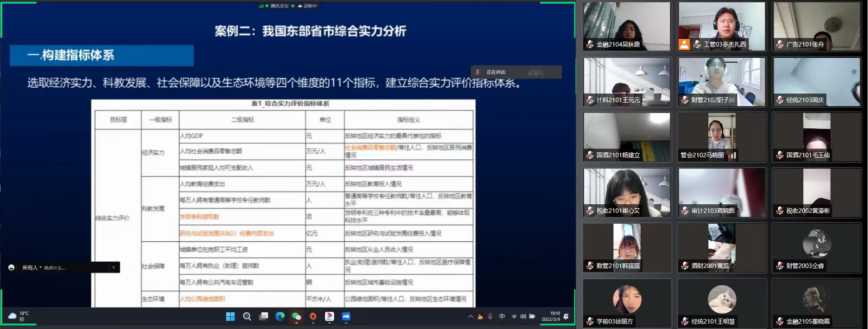Click the orange host badge on 工管03多杰扎西
868x329 pixels.
[x=684, y=44]
